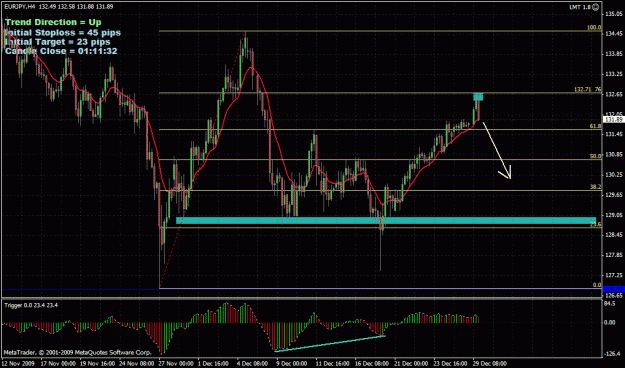
Task: Click the 133.25 price axis label
Action: 614,74
